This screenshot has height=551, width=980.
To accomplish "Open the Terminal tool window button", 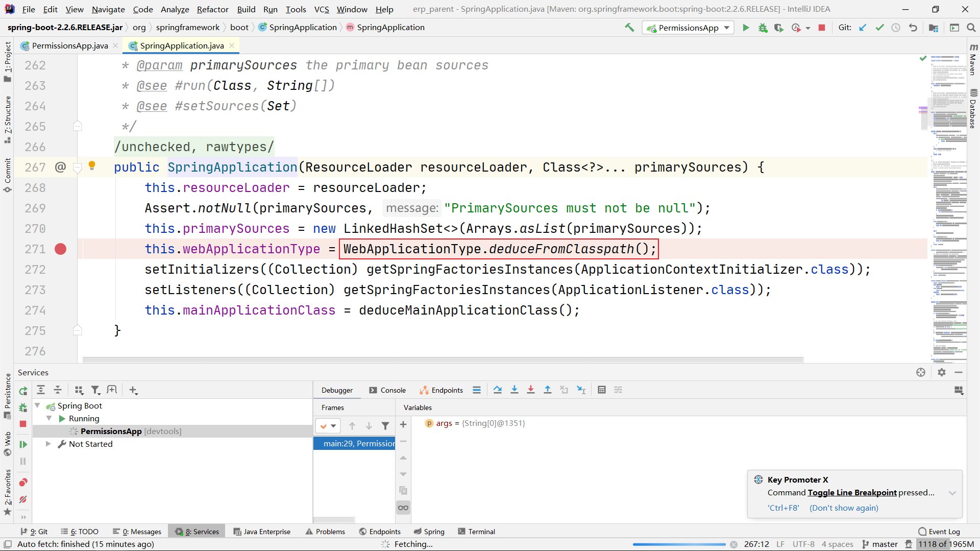I will coord(476,532).
